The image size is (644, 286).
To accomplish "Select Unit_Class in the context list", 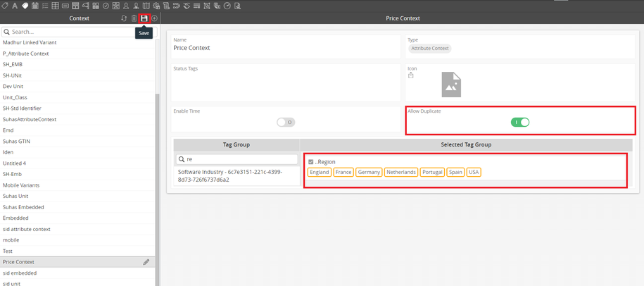I will (x=77, y=97).
